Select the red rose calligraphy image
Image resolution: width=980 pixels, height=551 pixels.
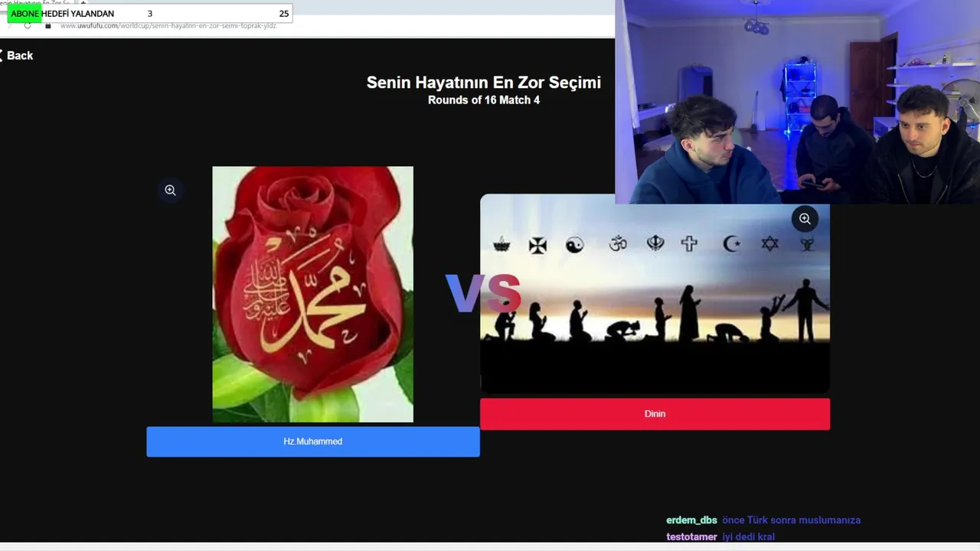coord(313,295)
